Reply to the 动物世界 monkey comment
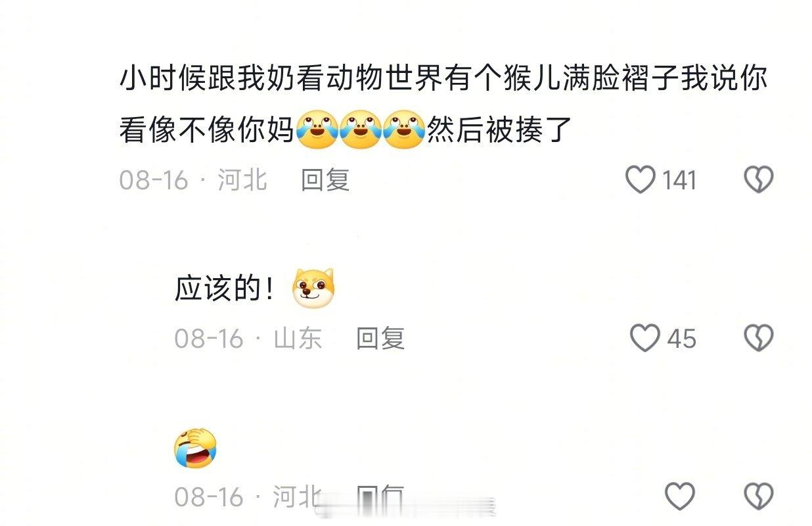The image size is (812, 526). (325, 179)
